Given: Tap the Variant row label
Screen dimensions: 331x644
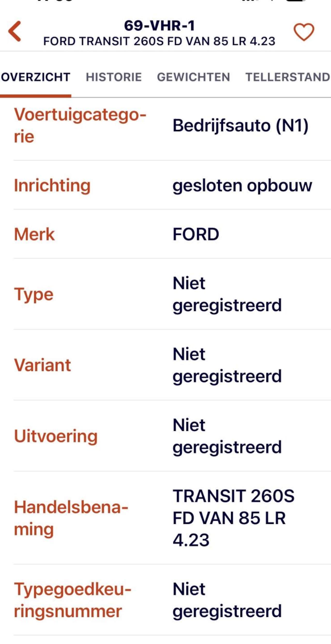Looking at the screenshot, I should pos(42,365).
